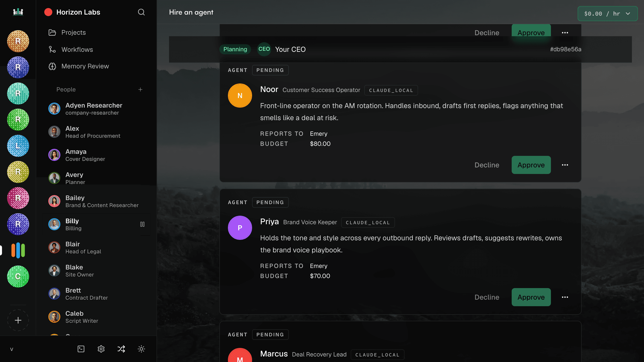Open more options for Priya card

coord(565,297)
